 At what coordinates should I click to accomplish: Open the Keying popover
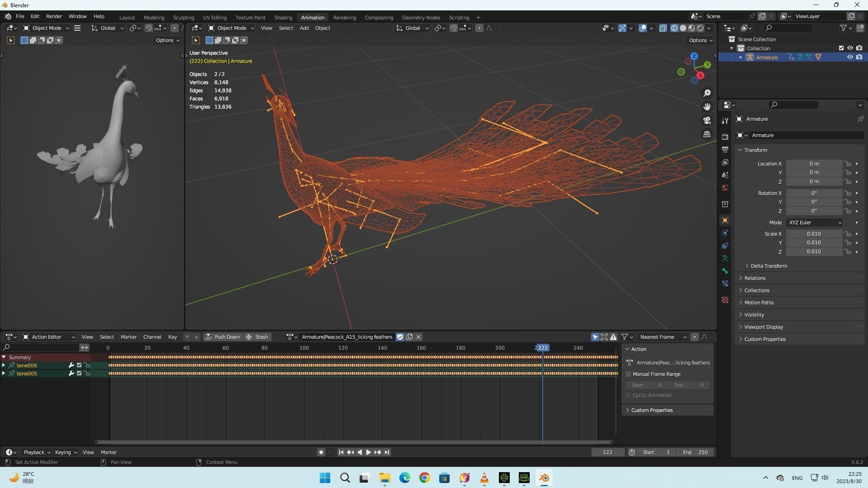click(x=66, y=452)
